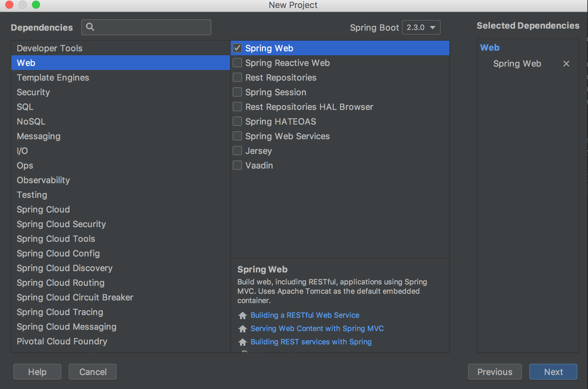Go back with the Previous button

click(495, 372)
